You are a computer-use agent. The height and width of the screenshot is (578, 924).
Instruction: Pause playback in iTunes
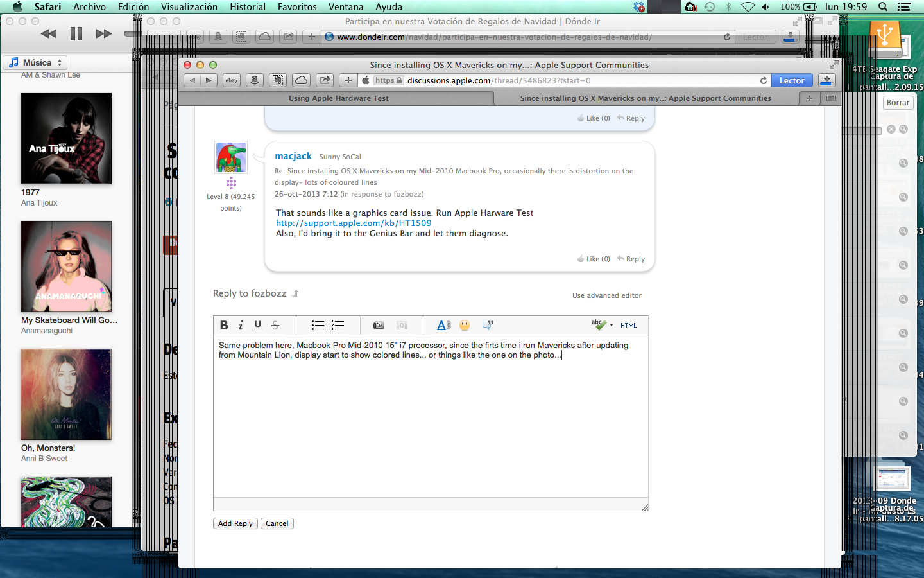76,33
